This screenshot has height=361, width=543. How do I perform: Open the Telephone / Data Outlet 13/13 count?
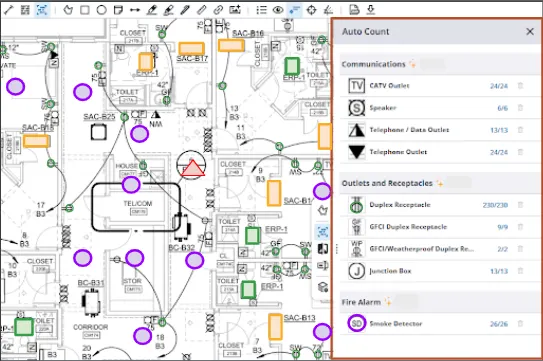[x=499, y=130]
